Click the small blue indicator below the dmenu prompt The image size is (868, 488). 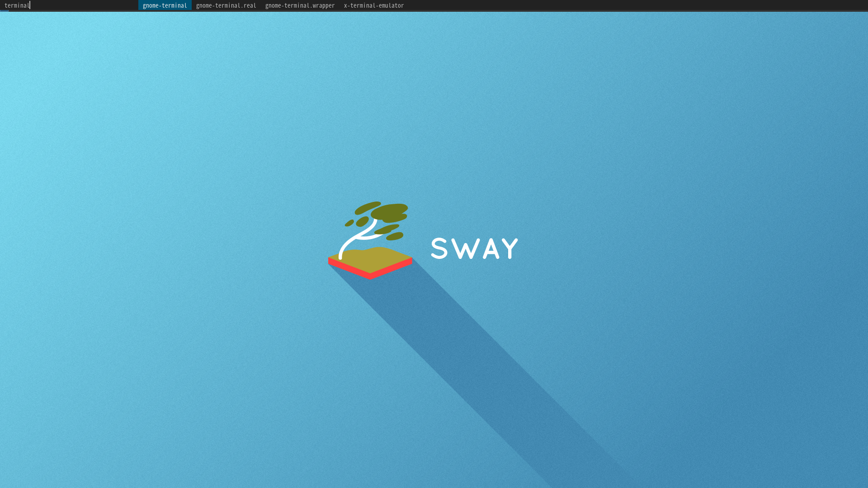(4, 11)
